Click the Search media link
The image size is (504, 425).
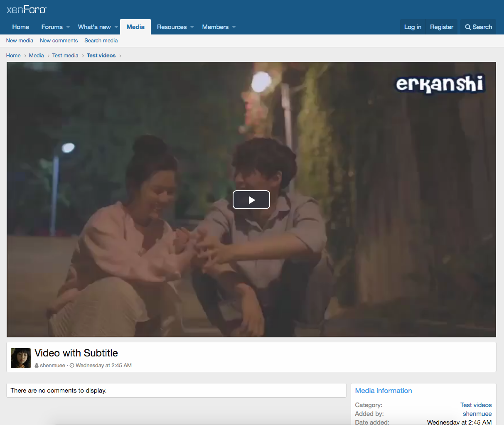click(x=101, y=41)
